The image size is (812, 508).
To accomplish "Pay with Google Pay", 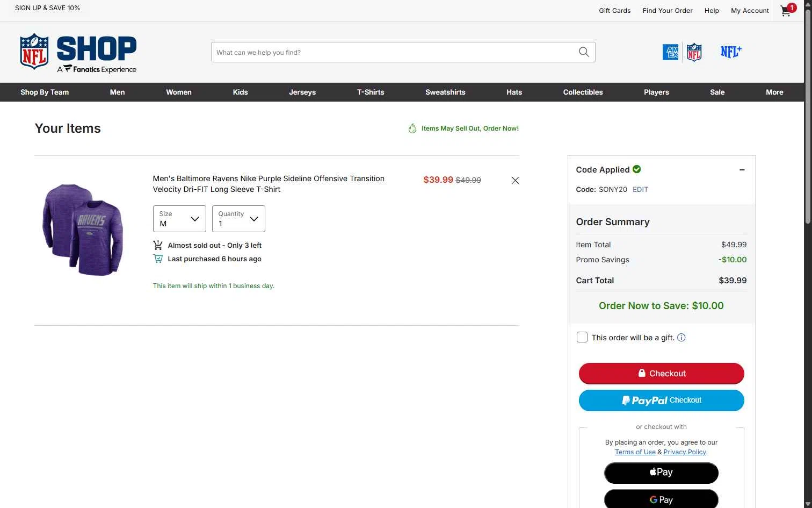I will (661, 499).
